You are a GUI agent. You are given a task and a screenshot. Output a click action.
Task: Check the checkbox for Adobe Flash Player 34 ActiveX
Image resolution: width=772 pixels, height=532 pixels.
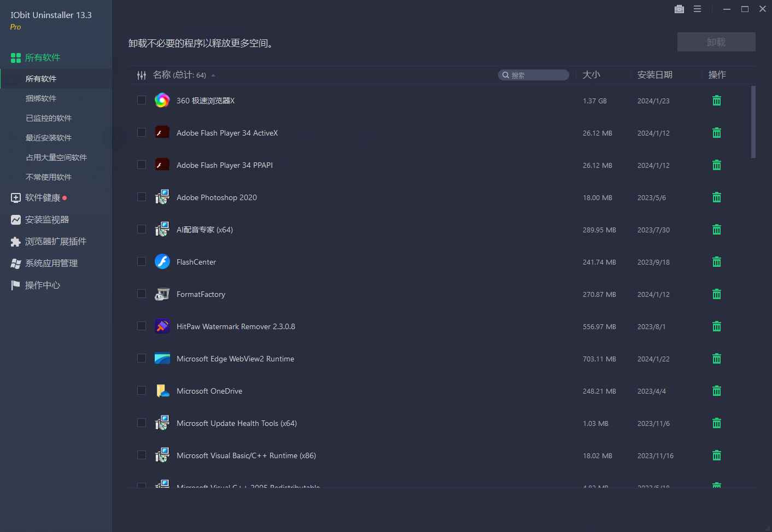tap(141, 132)
